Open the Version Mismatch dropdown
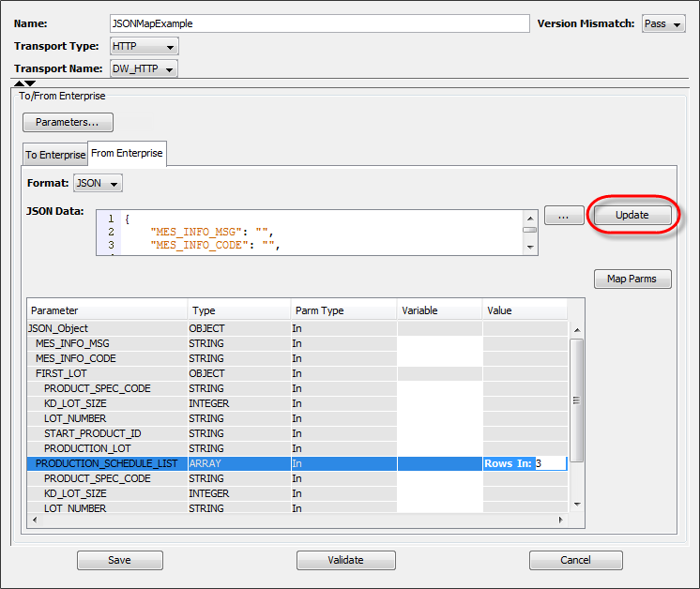The width and height of the screenshot is (700, 589). tap(663, 23)
